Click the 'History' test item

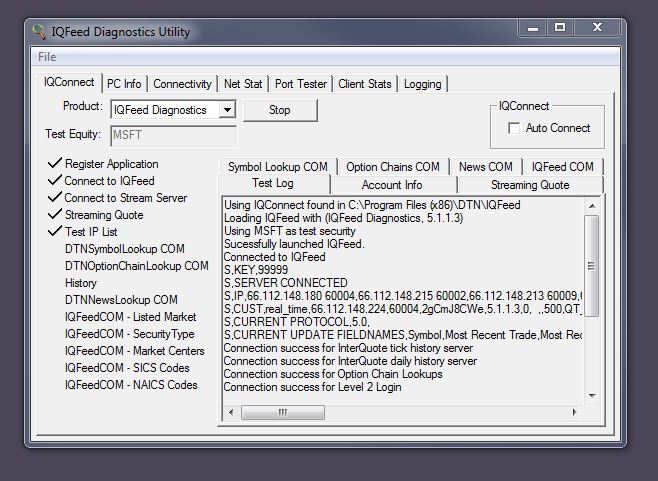[81, 283]
